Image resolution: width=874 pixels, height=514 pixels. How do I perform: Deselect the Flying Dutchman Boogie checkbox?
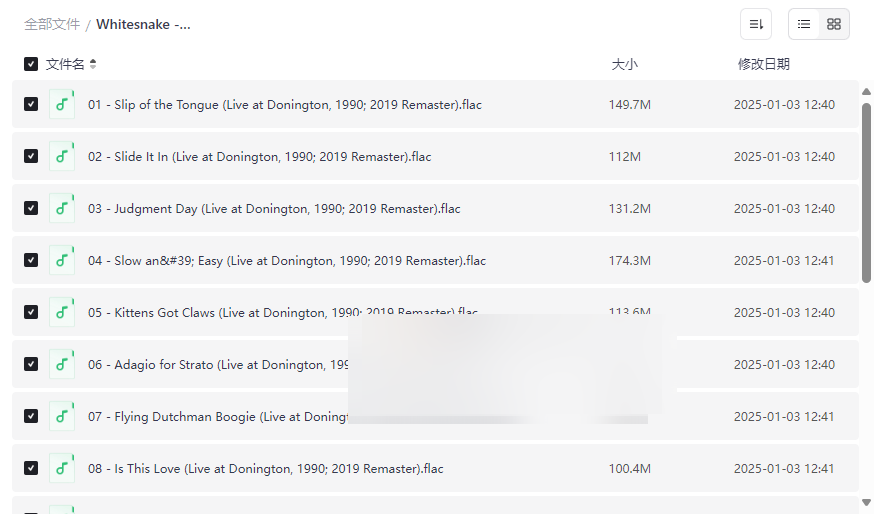31,416
